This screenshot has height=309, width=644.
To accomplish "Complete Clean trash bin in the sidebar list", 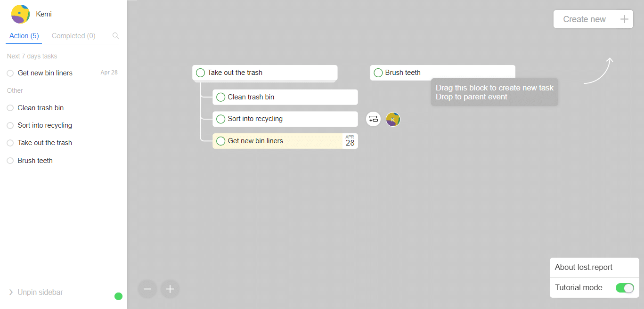I will (x=10, y=108).
